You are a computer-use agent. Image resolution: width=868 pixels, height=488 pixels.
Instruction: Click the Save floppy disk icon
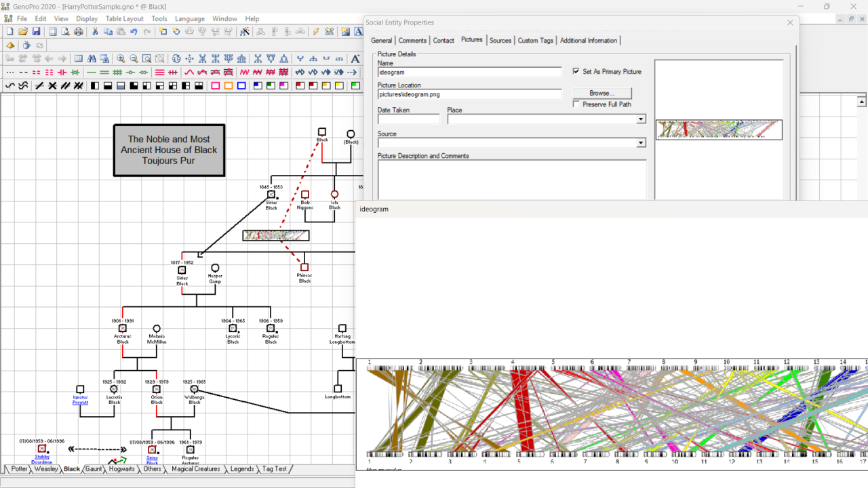click(36, 32)
